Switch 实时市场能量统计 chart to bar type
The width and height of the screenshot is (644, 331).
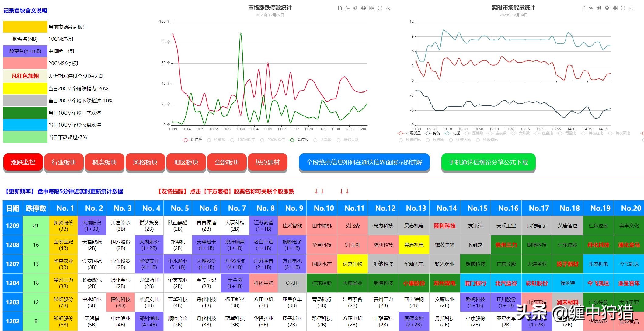point(599,8)
